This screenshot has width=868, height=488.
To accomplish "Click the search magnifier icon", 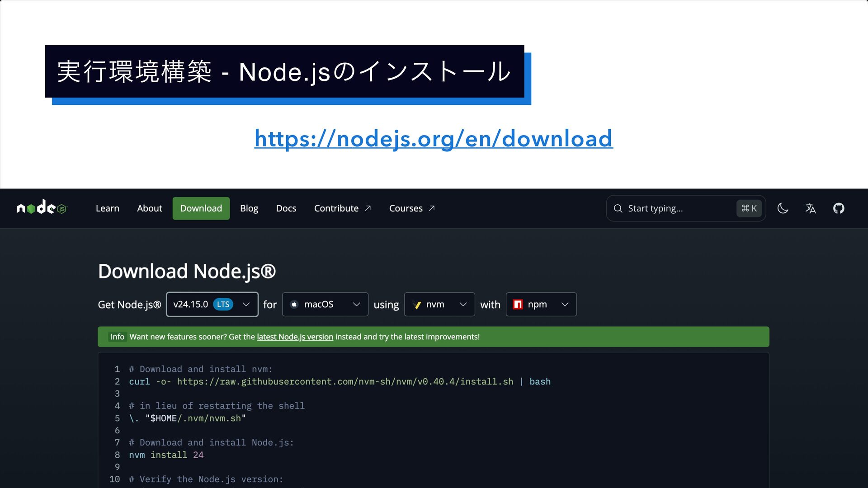I will (x=618, y=208).
